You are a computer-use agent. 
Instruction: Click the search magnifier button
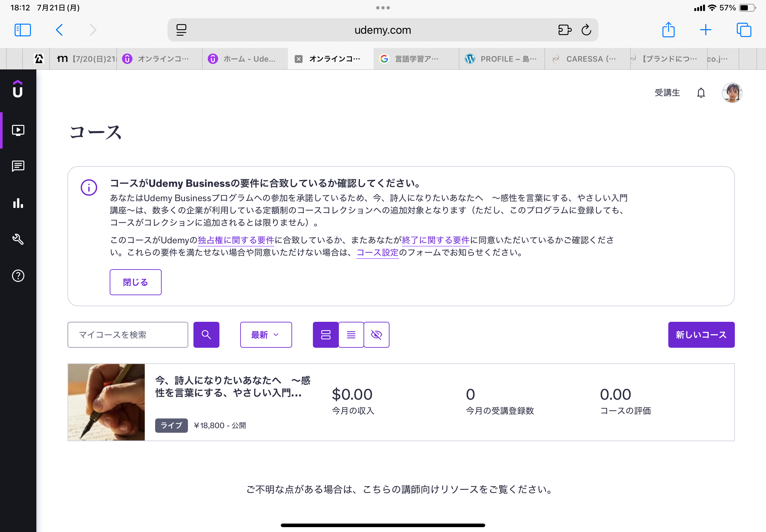tap(206, 335)
